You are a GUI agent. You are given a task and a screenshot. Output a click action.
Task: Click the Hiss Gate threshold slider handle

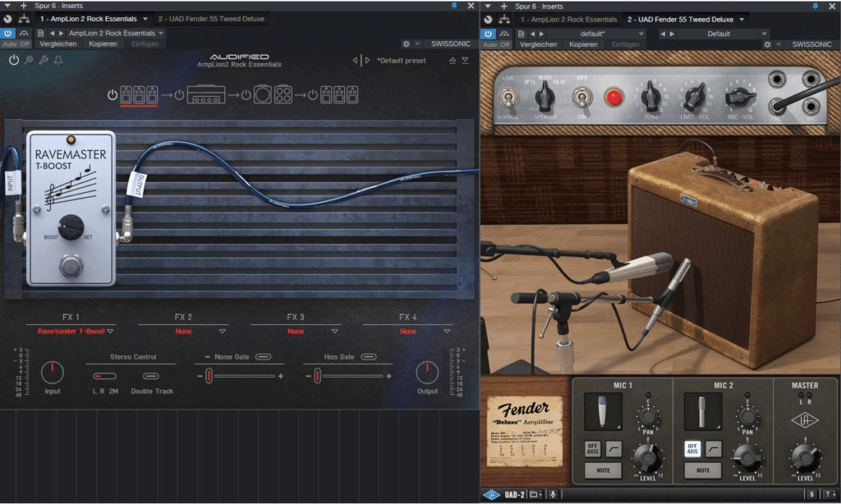coord(318,376)
